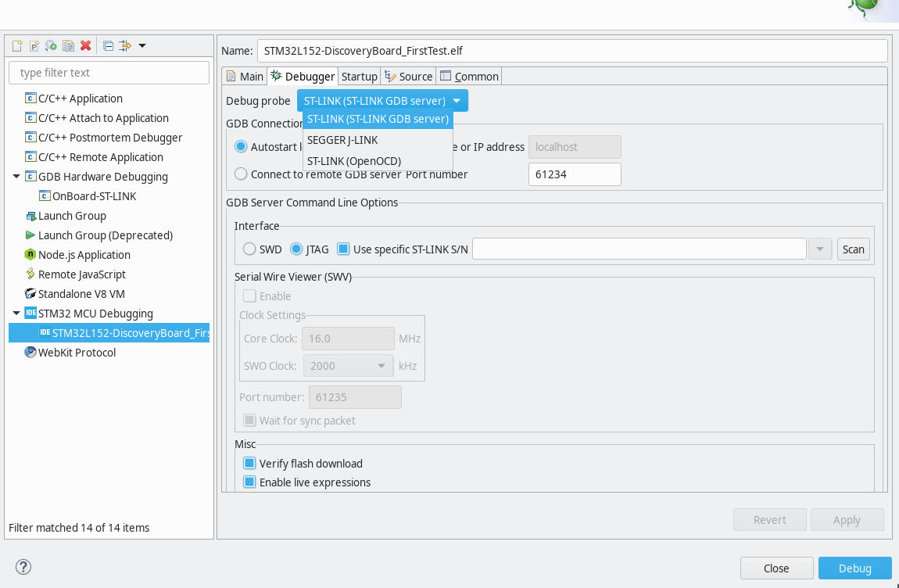Open the filter dropdown arrow in toolbar
This screenshot has width=899, height=588.
142,46
